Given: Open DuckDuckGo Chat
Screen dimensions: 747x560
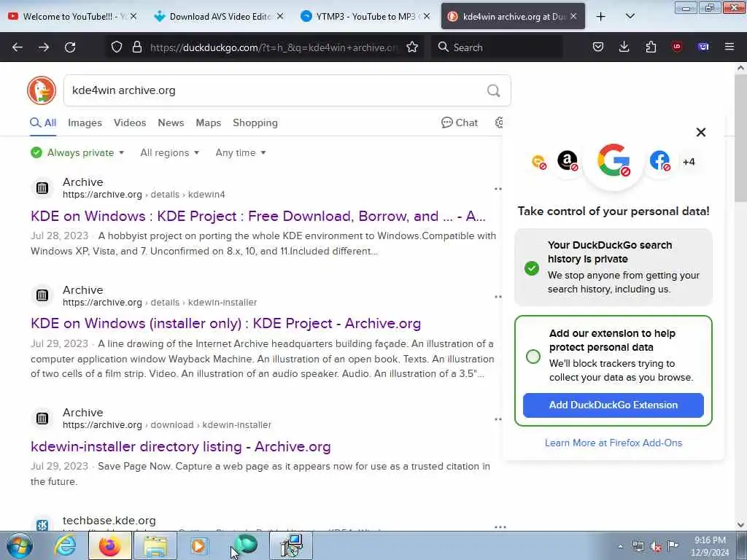Looking at the screenshot, I should (460, 122).
